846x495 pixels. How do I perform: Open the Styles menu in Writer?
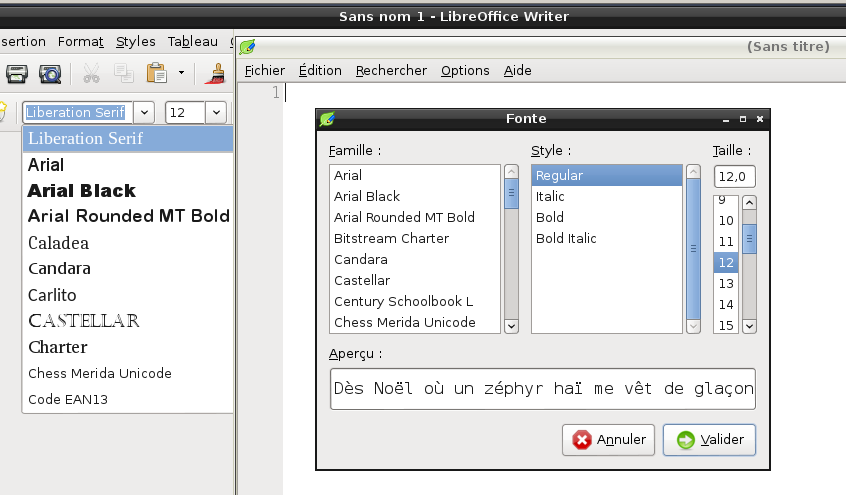tap(135, 42)
